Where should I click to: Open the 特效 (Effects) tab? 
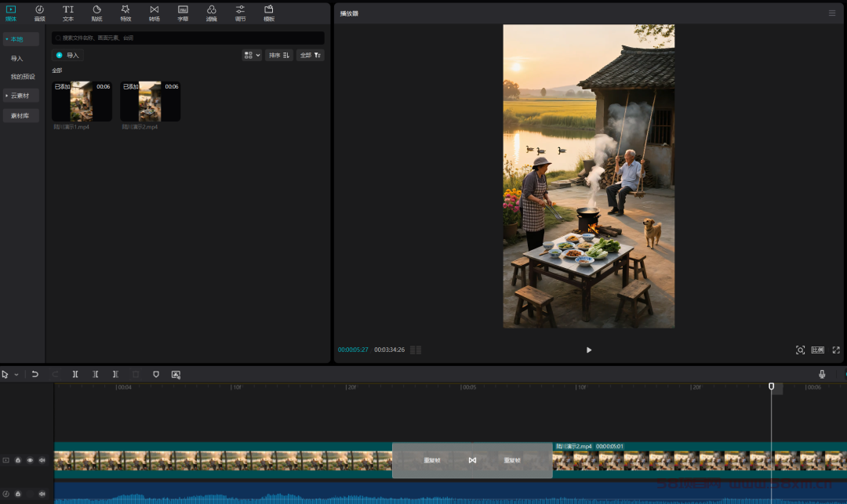(125, 13)
